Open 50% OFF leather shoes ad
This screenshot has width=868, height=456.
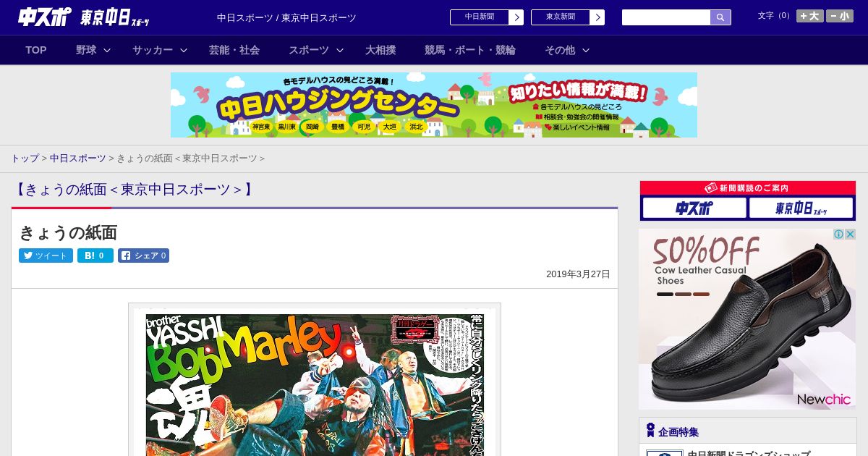747,319
